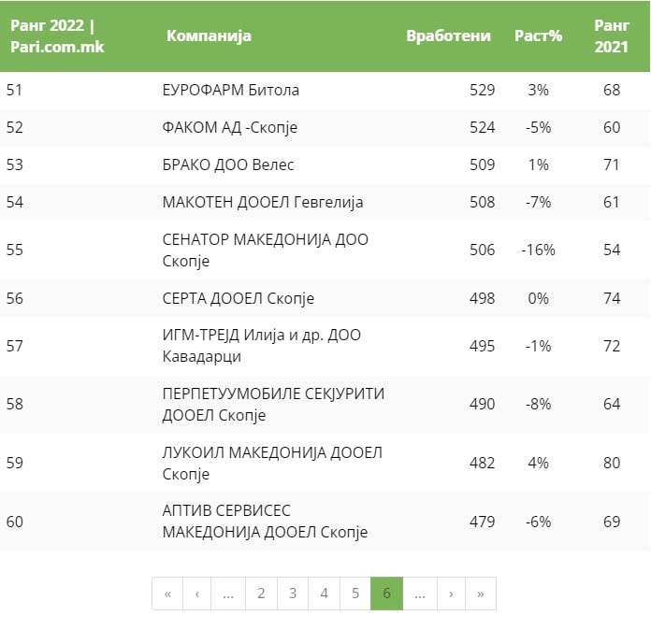Open pagination page 4

click(x=324, y=594)
